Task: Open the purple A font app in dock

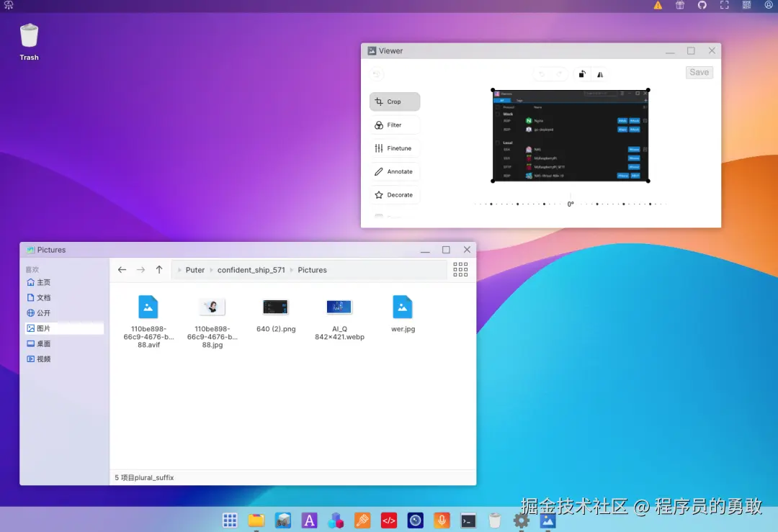Action: pyautogui.click(x=309, y=520)
